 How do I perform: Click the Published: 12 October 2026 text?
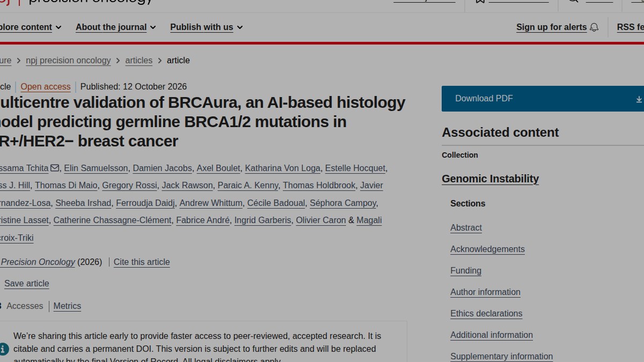(x=134, y=86)
